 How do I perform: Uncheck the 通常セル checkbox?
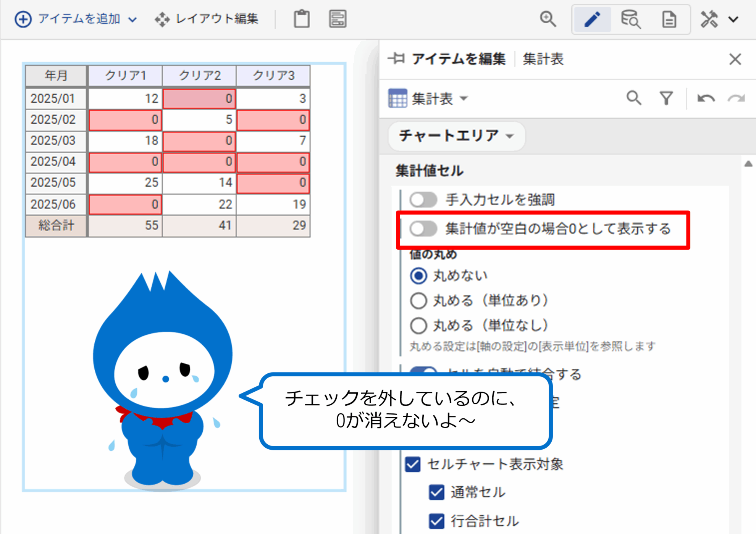pyautogui.click(x=436, y=492)
